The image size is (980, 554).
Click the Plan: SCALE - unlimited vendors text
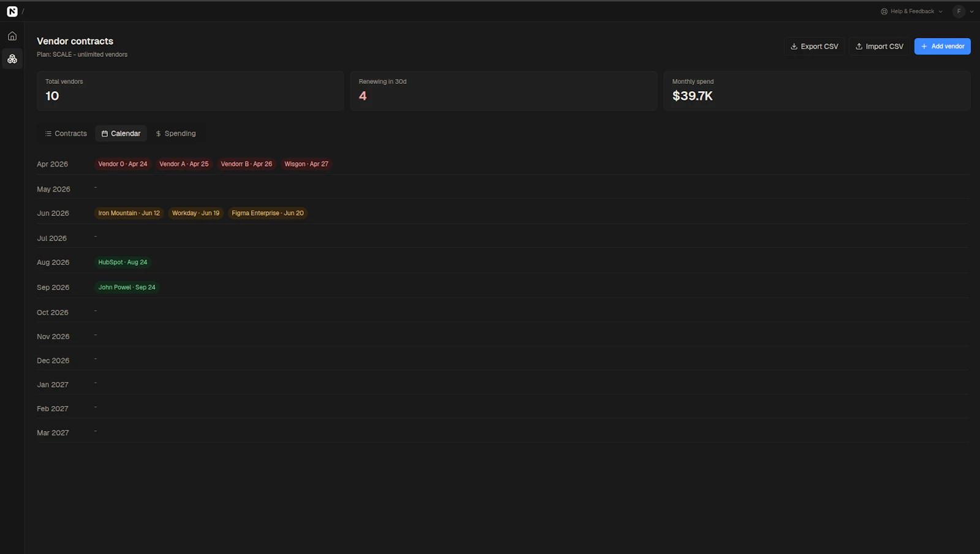(82, 54)
